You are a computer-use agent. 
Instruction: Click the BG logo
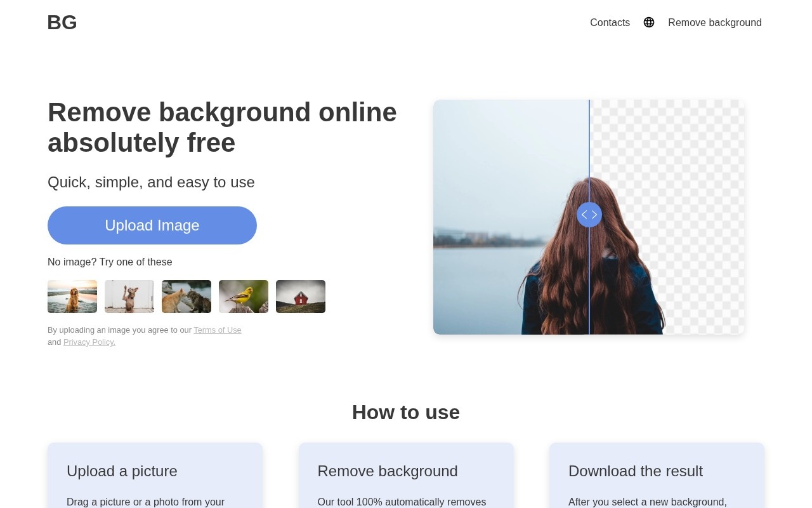(62, 22)
